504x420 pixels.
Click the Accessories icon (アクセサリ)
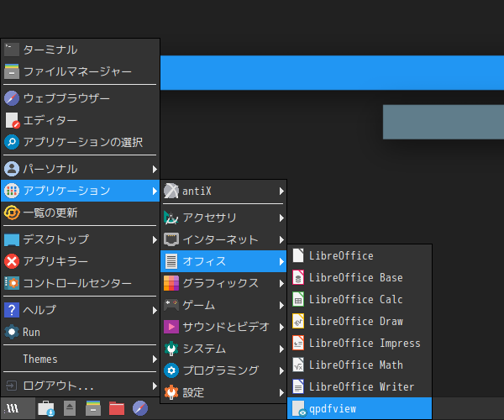point(171,218)
